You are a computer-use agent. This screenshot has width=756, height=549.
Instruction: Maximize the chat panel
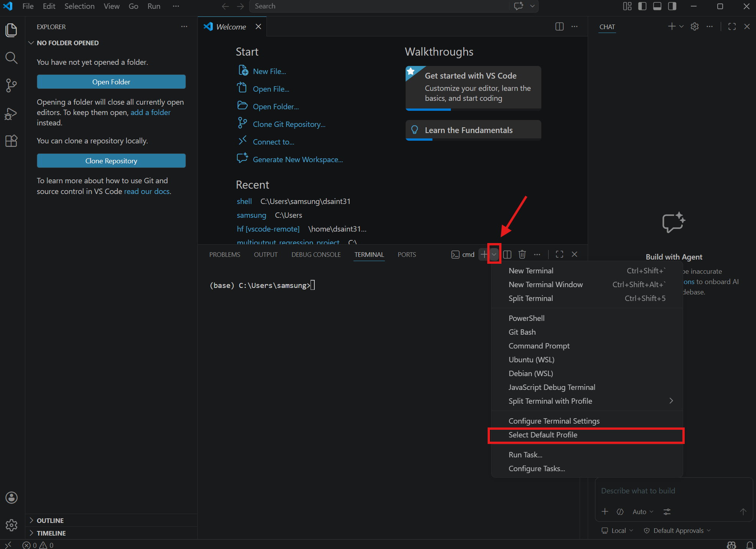(732, 26)
